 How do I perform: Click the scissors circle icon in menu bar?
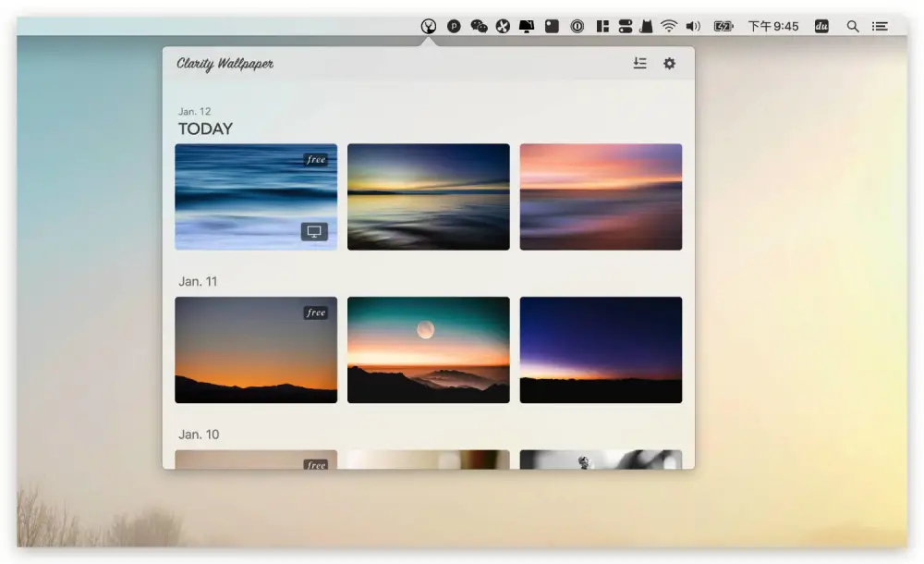(503, 26)
